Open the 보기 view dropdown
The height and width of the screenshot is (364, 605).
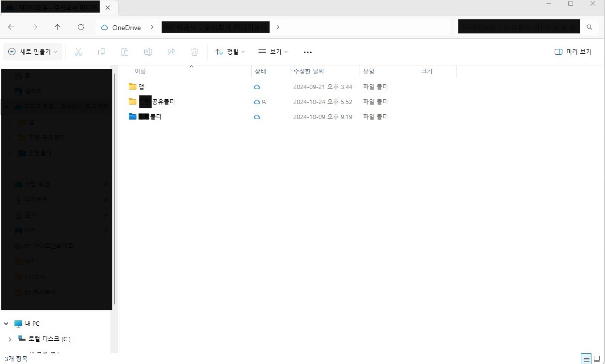273,52
